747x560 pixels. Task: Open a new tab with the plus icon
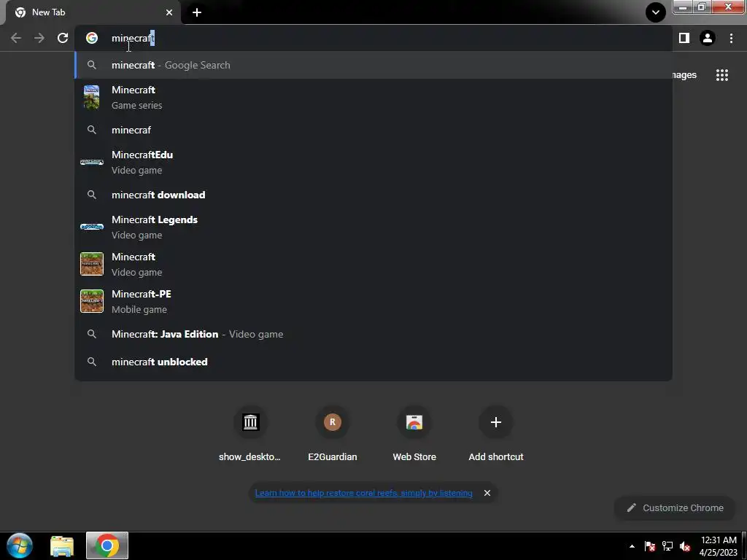click(x=197, y=12)
